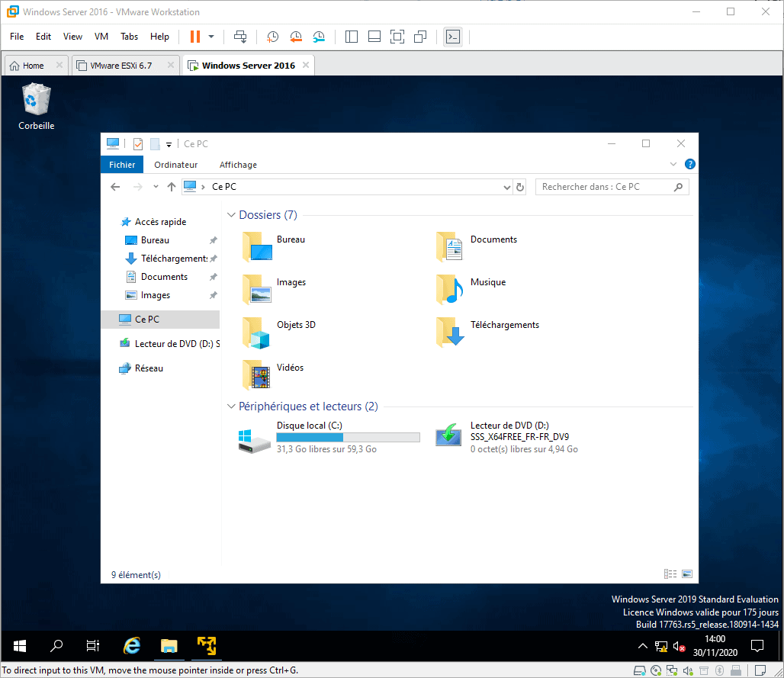
Task: Take a snapshot of this VM
Action: [x=272, y=37]
